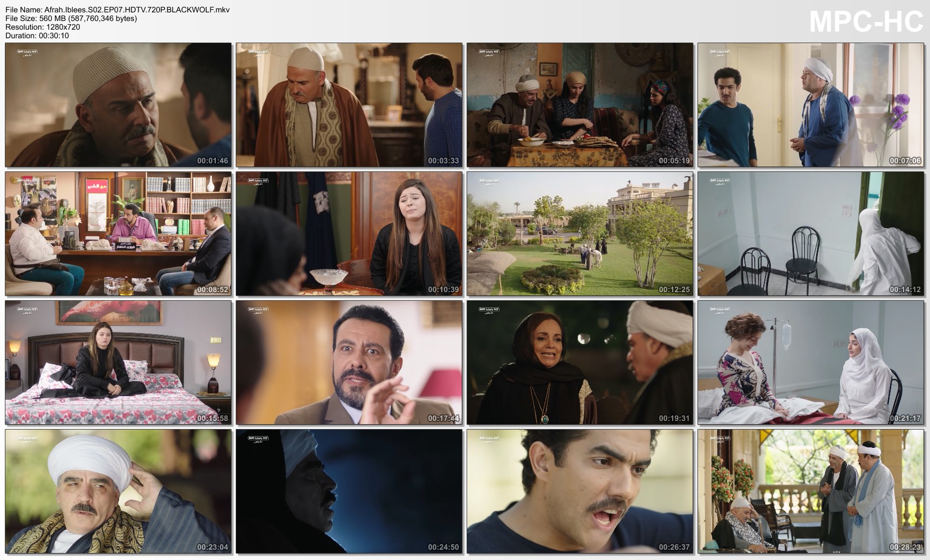Click the File Size 560 MB line
930x560 pixels.
pos(71,18)
